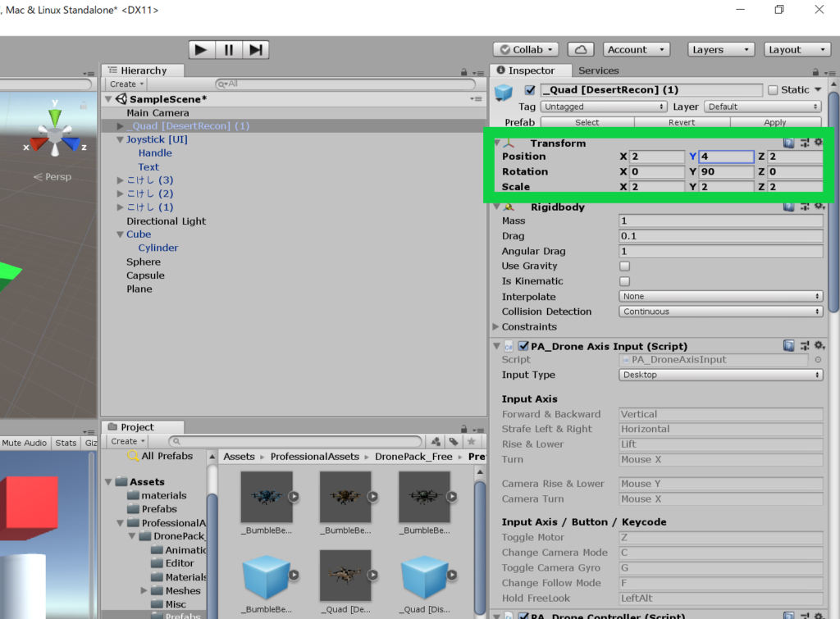Click the prefab Apply button
The height and width of the screenshot is (619, 840).
(774, 122)
